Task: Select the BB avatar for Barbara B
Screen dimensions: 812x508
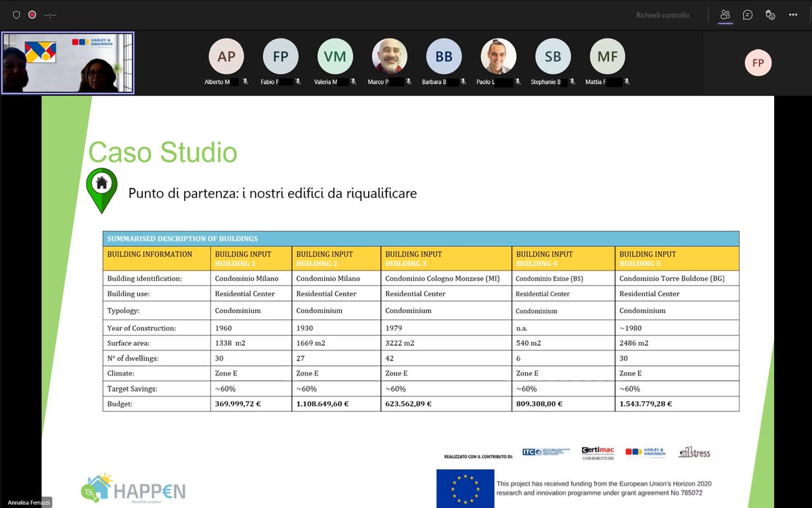Action: pyautogui.click(x=444, y=57)
